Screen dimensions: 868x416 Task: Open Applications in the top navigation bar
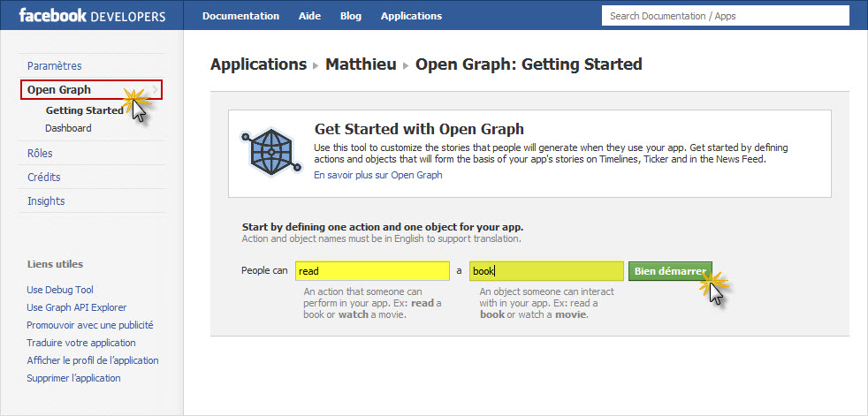(x=411, y=16)
